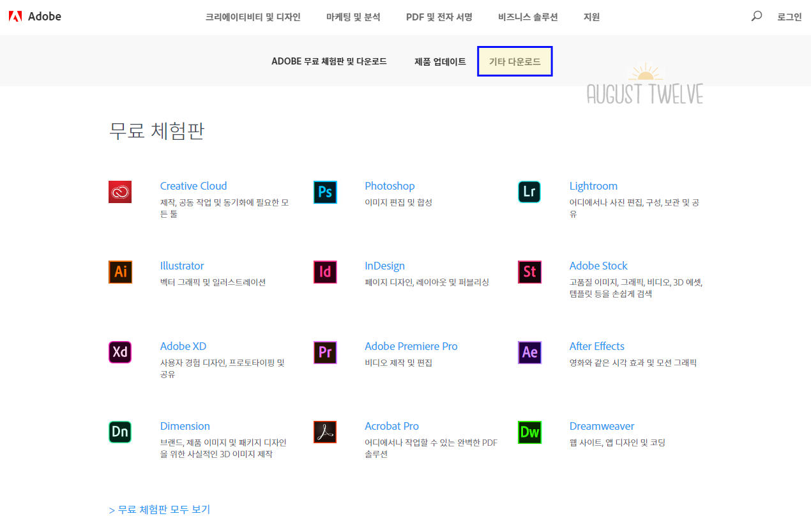Screen dimensions: 811x532
Task: Open the After Effects link
Action: point(597,346)
